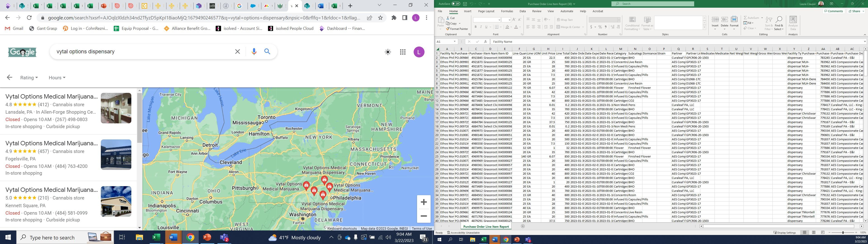The image size is (868, 244).
Task: Open the Name Box dropdown arrow
Action: [455, 41]
